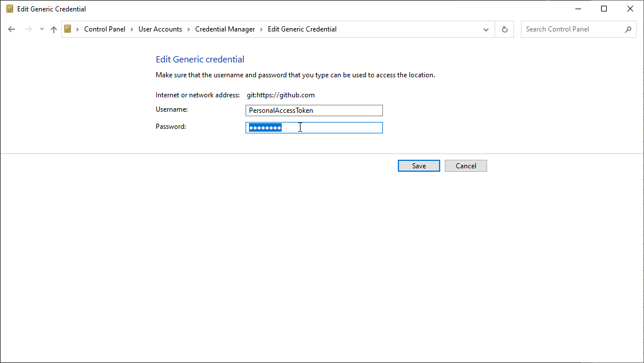Viewport: 644px width, 363px height.
Task: Click the 'Internet or network address:' label
Action: coord(197,95)
